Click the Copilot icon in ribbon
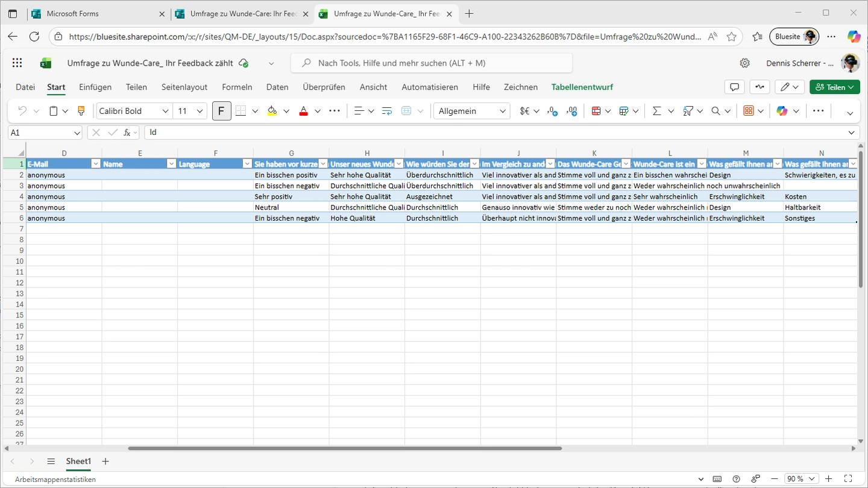This screenshot has height=488, width=868. coord(782,111)
